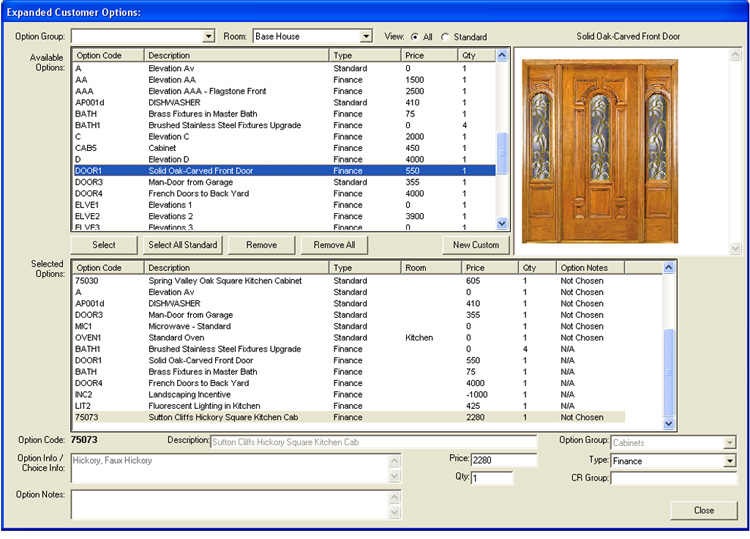Sort Available Options by Type header
The width and height of the screenshot is (750, 539).
click(365, 55)
